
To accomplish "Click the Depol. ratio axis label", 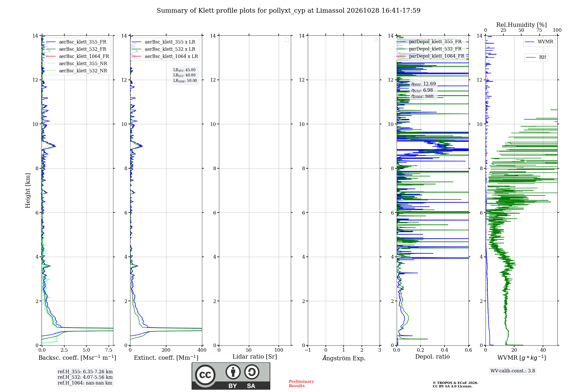I will pos(432,357).
